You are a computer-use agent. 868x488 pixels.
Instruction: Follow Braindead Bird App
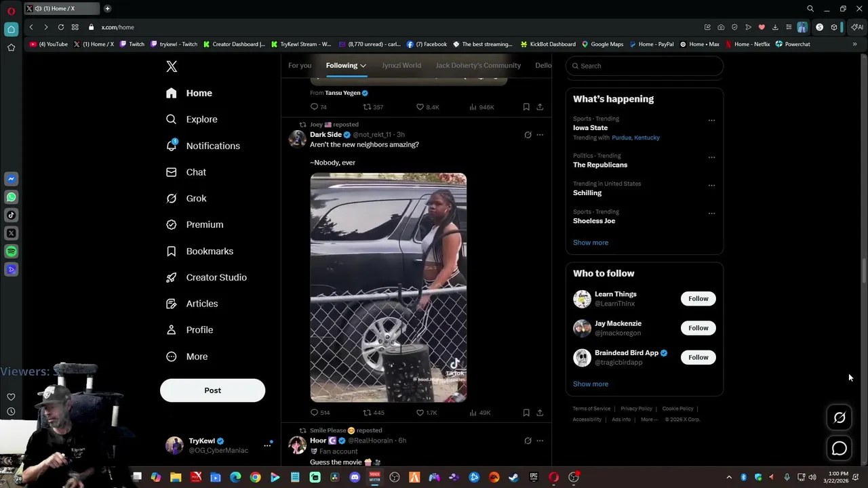698,357
